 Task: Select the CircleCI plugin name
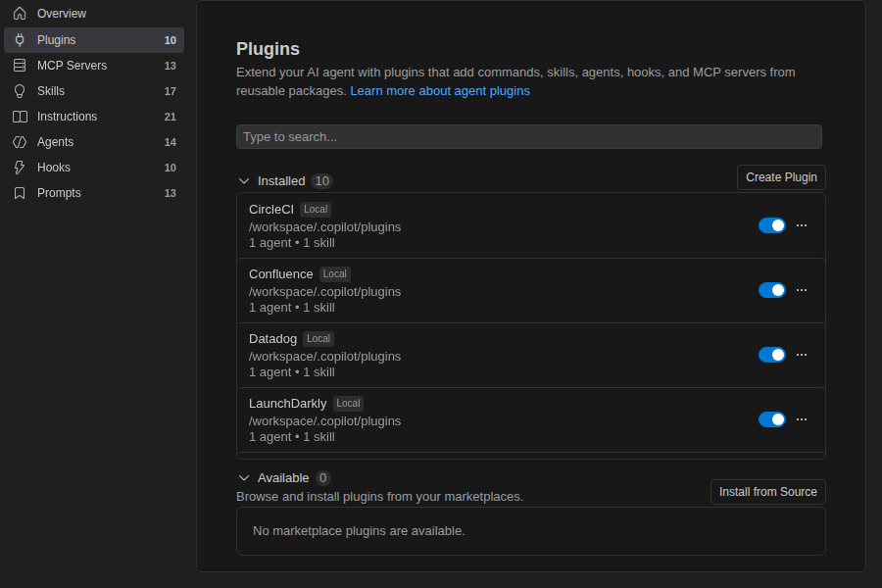pyautogui.click(x=271, y=210)
